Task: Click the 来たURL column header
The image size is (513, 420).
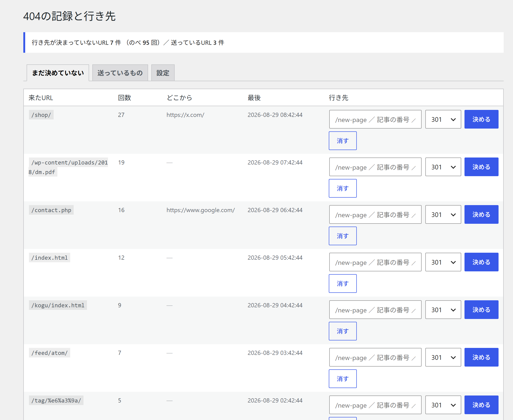Action: pos(41,98)
